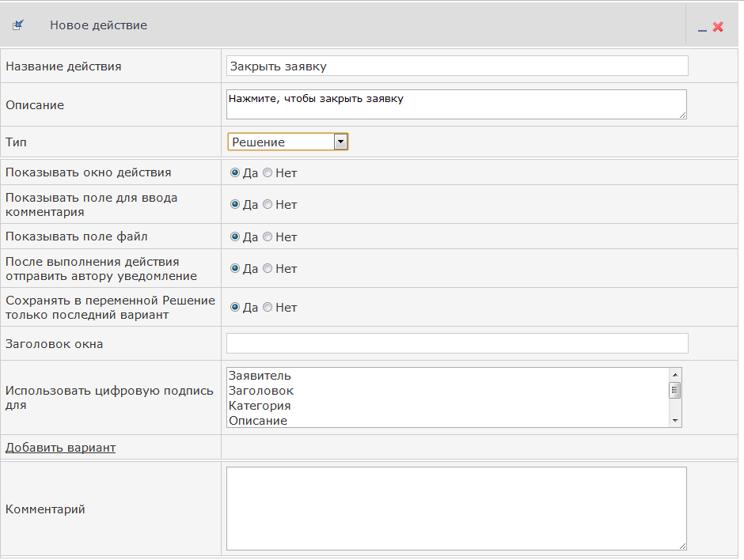Select Нет for Показывать поле файл

coord(268,236)
